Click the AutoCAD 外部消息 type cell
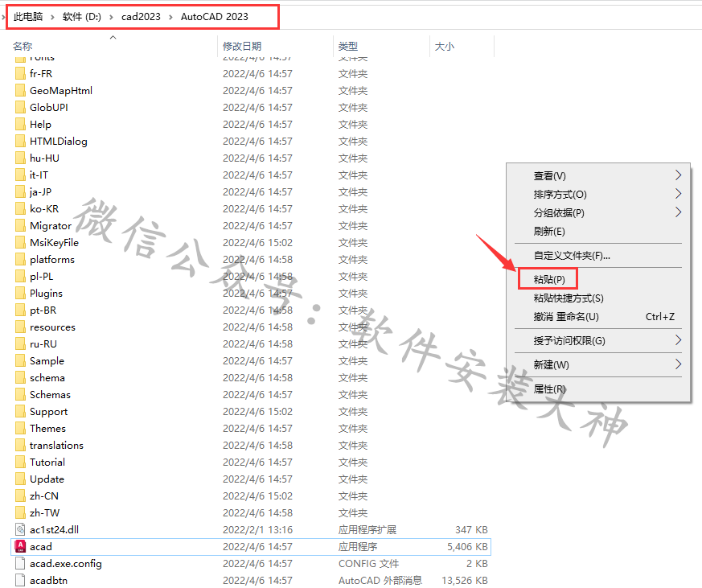 coord(380,581)
